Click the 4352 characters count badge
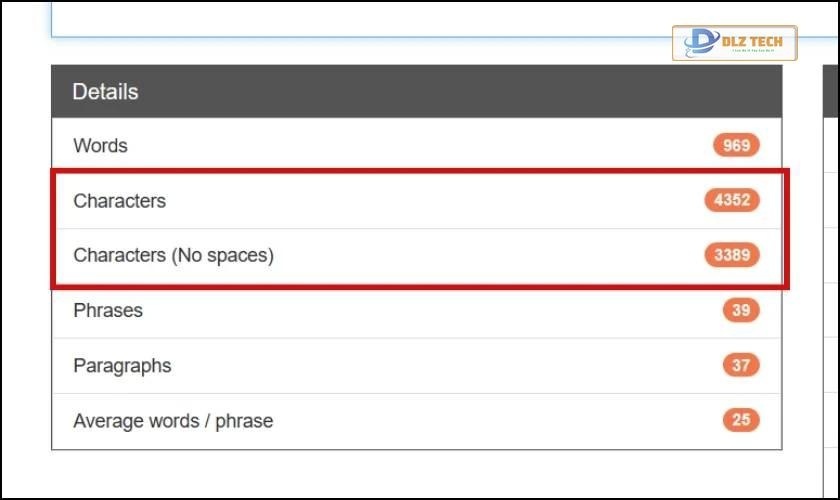Image resolution: width=840 pixels, height=500 pixels. 732,200
